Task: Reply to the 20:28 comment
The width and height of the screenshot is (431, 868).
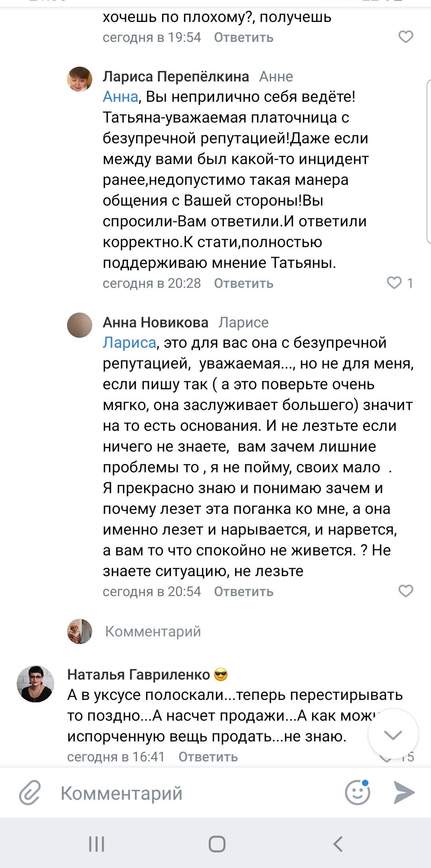Action: pyautogui.click(x=243, y=283)
